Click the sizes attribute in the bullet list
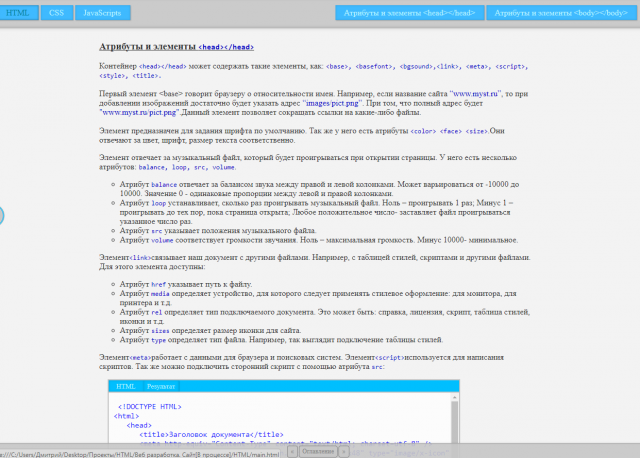Viewport: 640px width, 458px height. (160, 331)
